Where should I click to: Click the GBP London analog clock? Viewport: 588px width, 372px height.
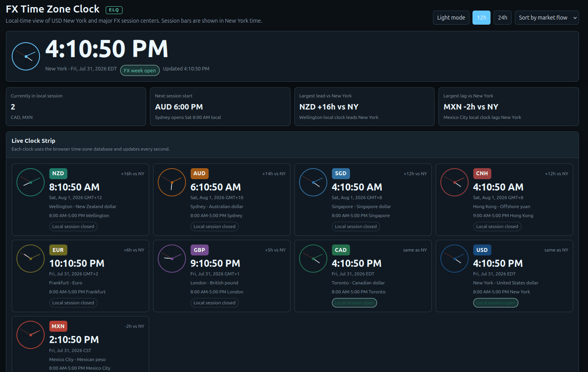(x=172, y=259)
